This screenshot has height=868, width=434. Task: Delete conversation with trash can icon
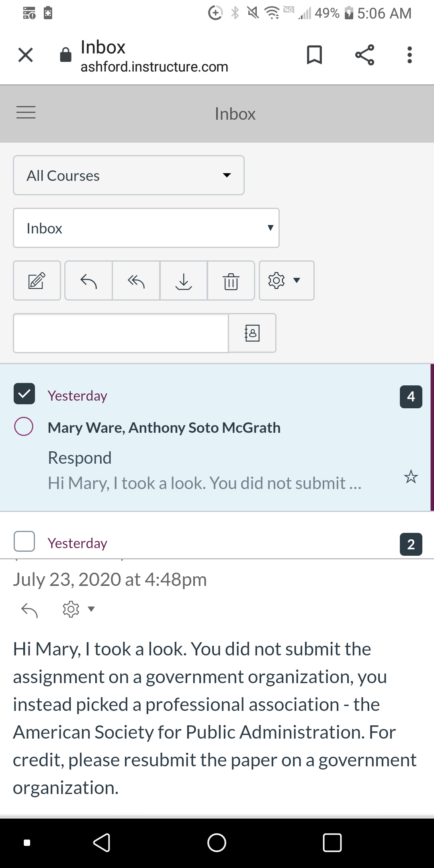tap(231, 280)
